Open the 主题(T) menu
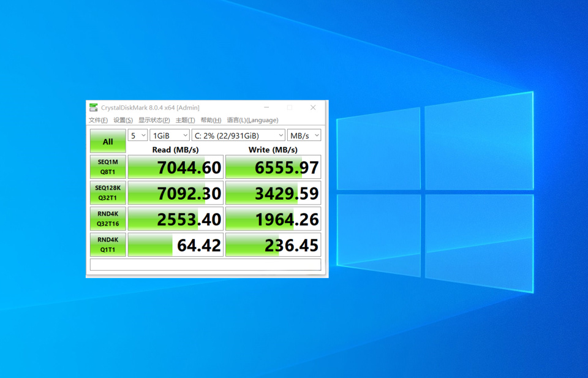 [x=185, y=120]
